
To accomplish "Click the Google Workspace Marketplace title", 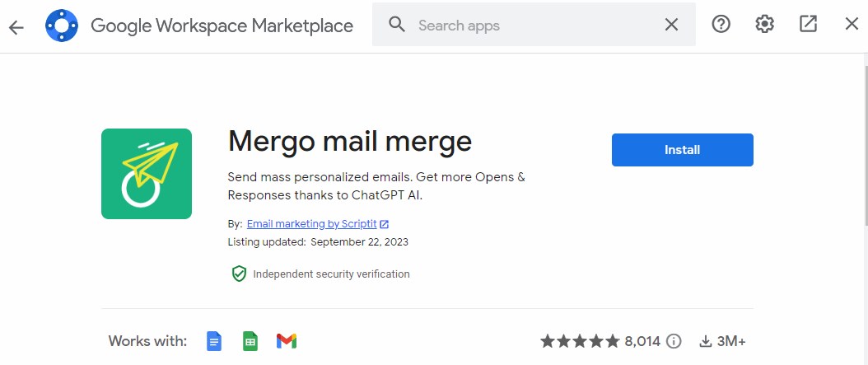I will [x=222, y=26].
